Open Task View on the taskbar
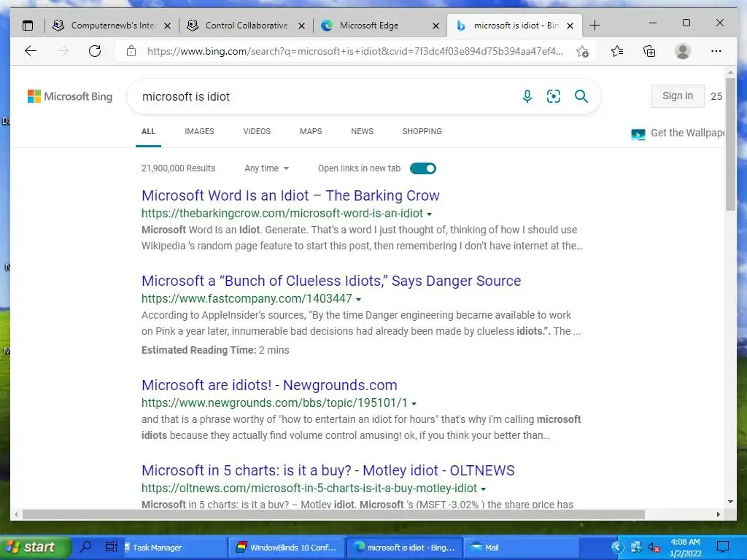 click(x=111, y=547)
